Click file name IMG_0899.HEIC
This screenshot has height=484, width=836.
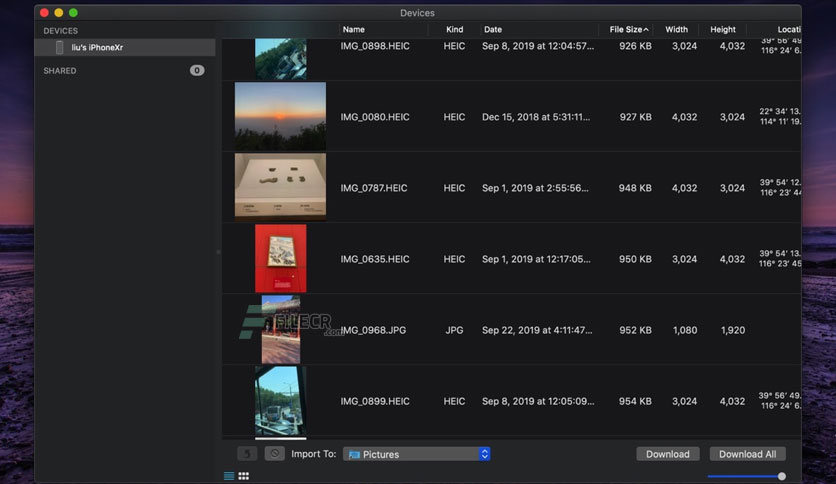(375, 401)
